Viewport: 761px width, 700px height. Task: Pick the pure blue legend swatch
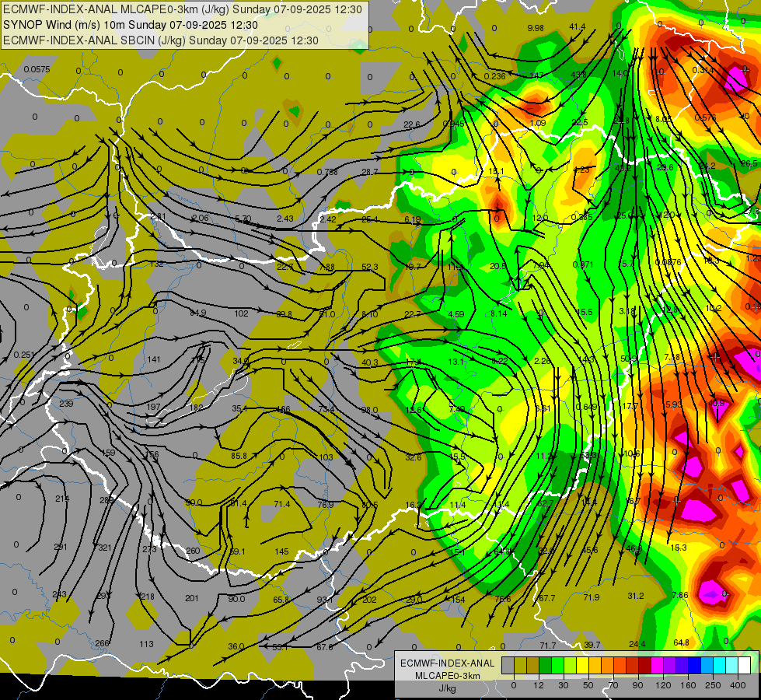(695, 666)
